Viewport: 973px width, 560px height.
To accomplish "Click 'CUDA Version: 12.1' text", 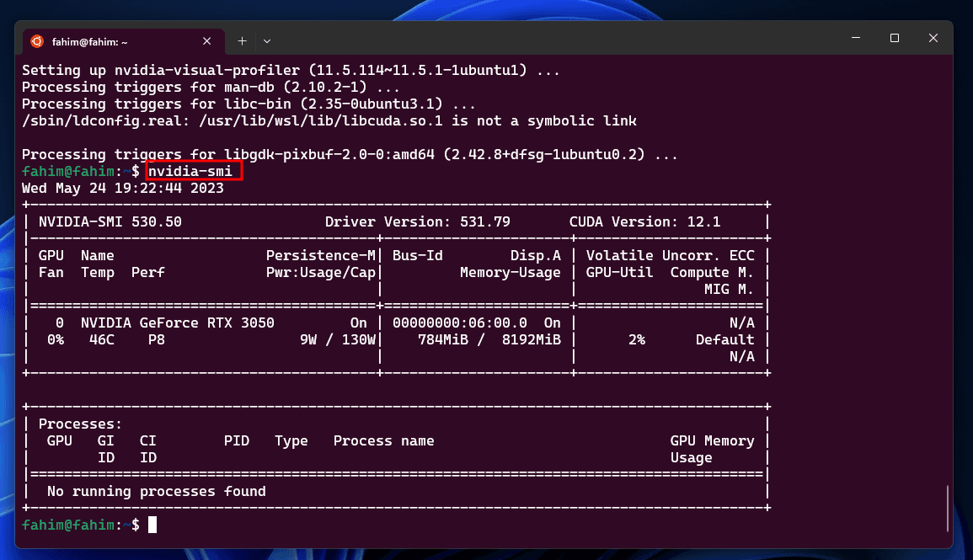I will tap(644, 222).
